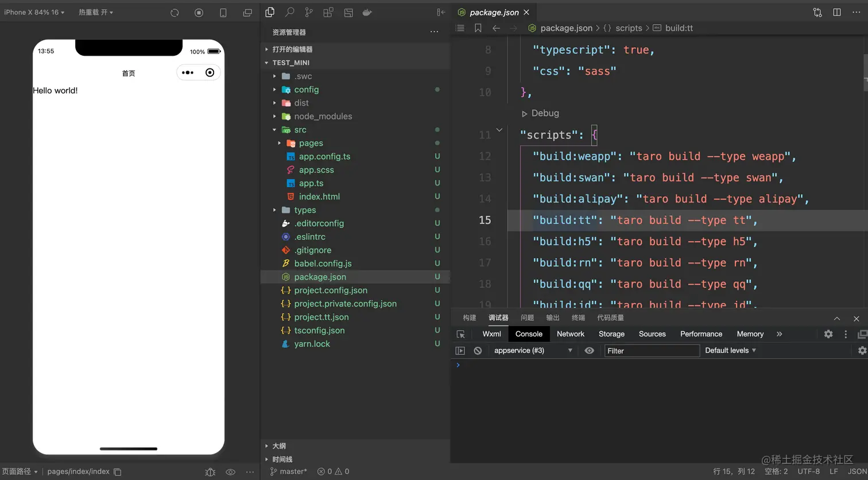The image size is (868, 480).
Task: Toggle the console sidebar icon
Action: pyautogui.click(x=460, y=350)
